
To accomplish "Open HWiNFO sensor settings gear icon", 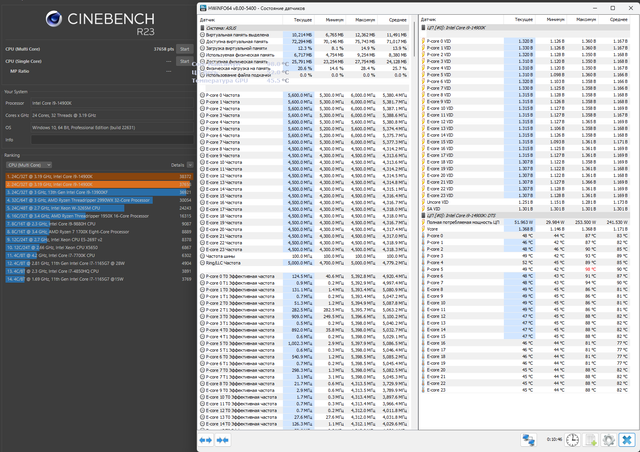I will point(608,440).
